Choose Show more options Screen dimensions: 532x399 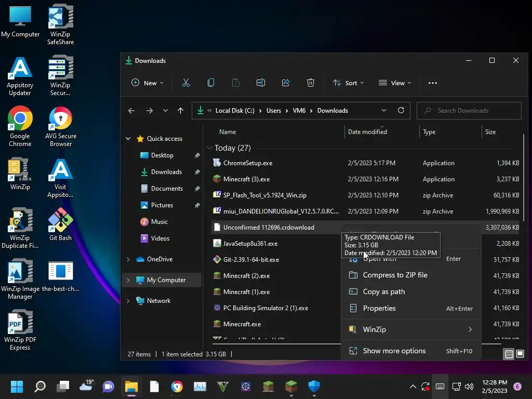[411, 351]
